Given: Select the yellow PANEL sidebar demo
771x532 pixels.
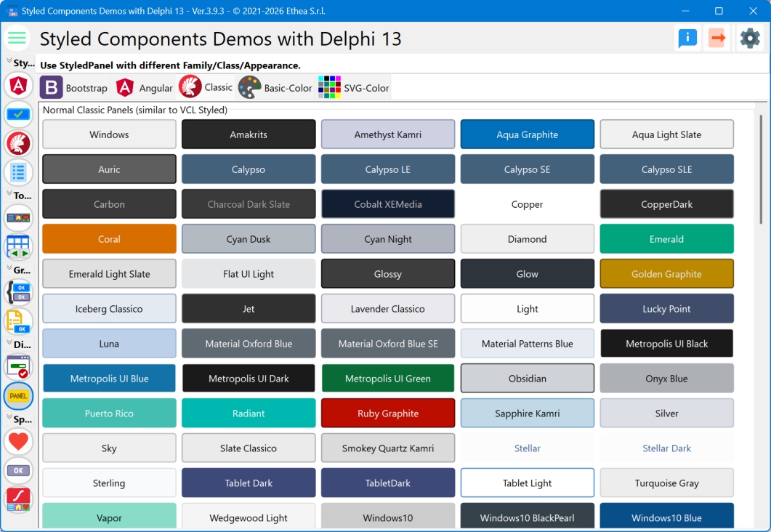Looking at the screenshot, I should [18, 396].
